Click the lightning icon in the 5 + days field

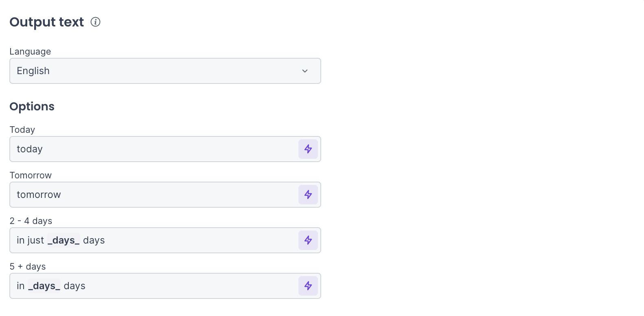pyautogui.click(x=308, y=286)
